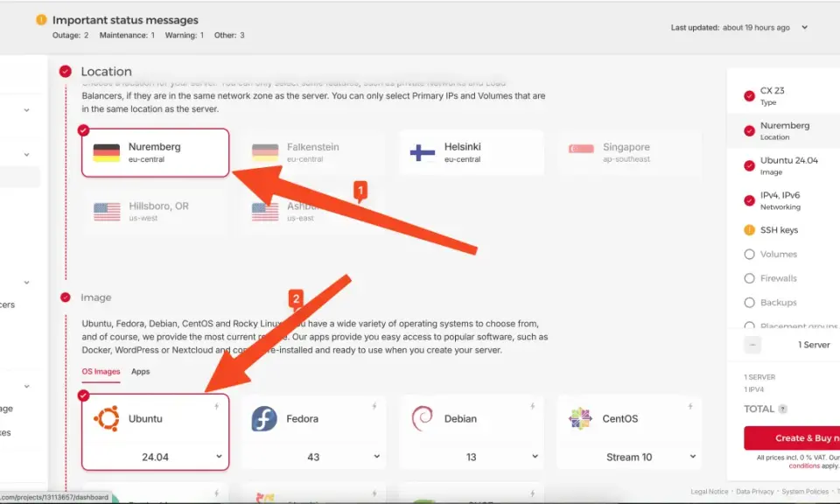The height and width of the screenshot is (504, 840).
Task: Open the Legal Notice footer link
Action: tap(710, 492)
